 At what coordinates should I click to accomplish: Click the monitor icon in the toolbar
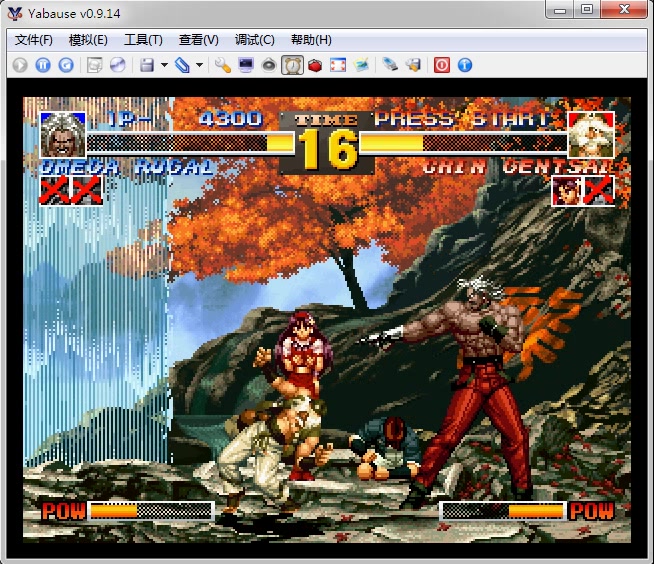[246, 65]
